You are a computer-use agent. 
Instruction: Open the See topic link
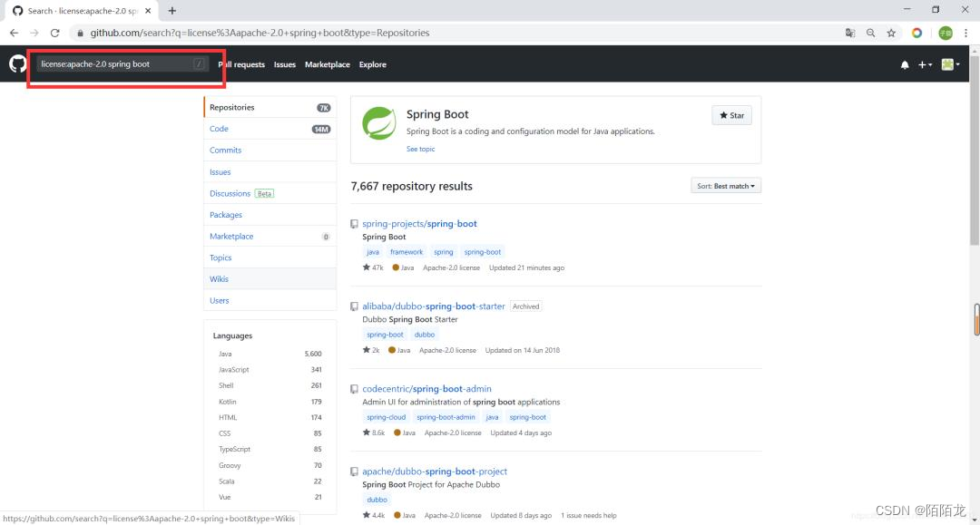coord(420,150)
